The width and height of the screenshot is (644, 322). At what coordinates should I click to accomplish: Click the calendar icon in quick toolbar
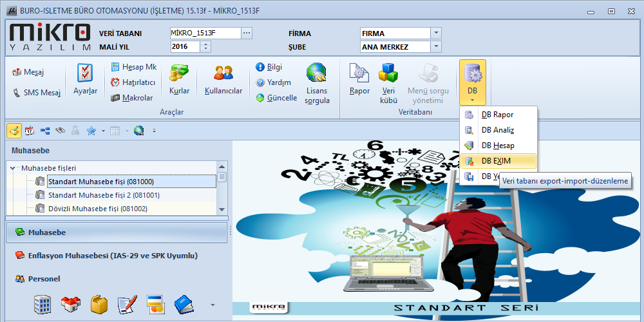(30, 131)
